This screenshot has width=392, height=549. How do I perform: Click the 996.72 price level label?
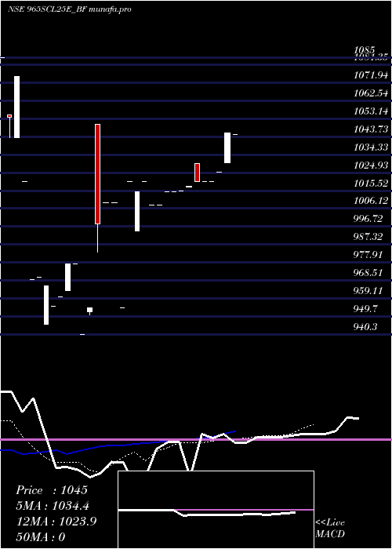coord(368,219)
